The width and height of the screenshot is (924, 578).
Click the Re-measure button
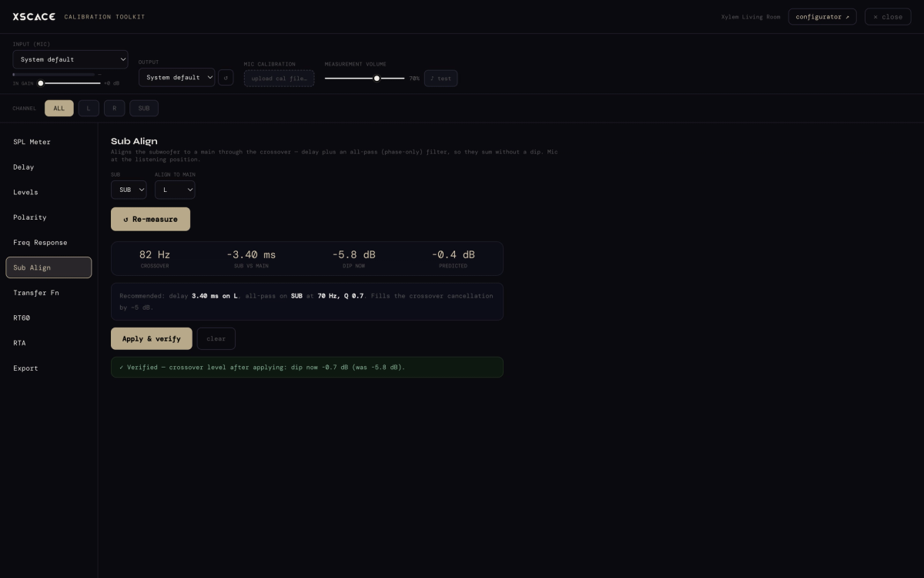pyautogui.click(x=150, y=219)
